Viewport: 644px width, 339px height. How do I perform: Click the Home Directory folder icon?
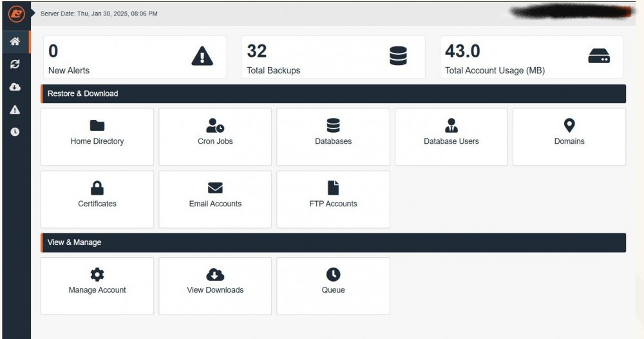pyautogui.click(x=97, y=125)
